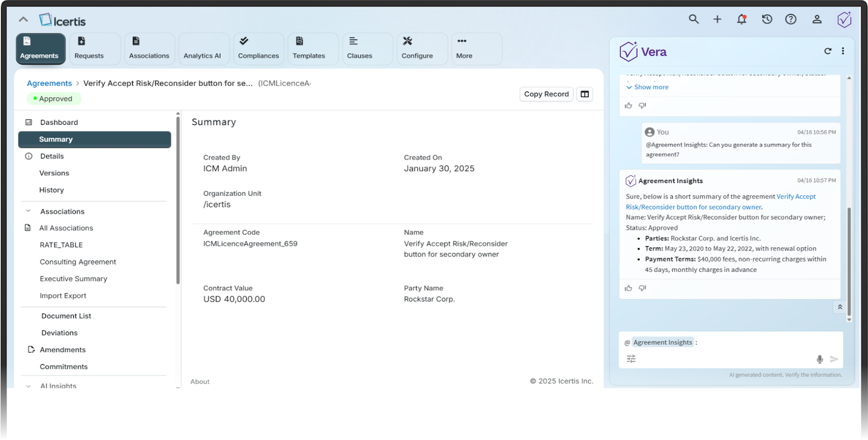Thumbs down the first Vera response
This screenshot has width=868, height=440.
(642, 106)
